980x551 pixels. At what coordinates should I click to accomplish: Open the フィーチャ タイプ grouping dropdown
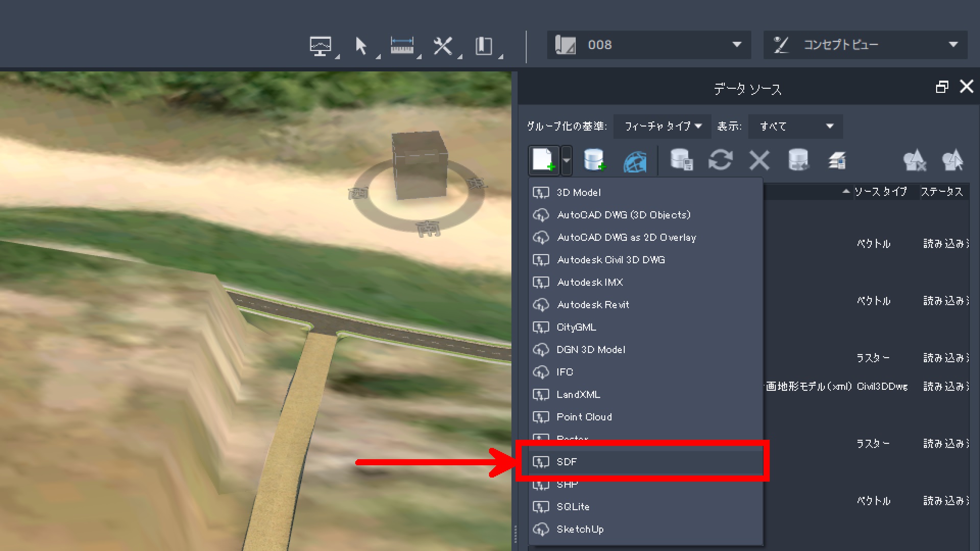[663, 126]
